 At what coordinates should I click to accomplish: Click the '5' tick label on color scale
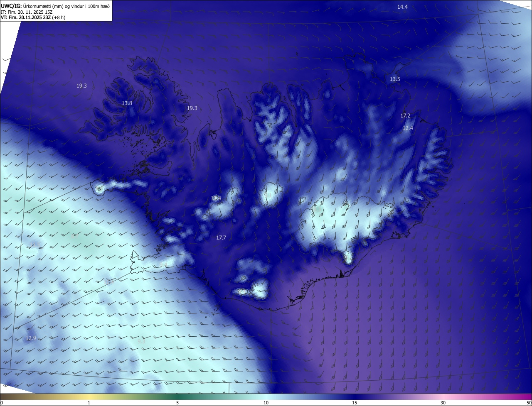[x=177, y=403]
